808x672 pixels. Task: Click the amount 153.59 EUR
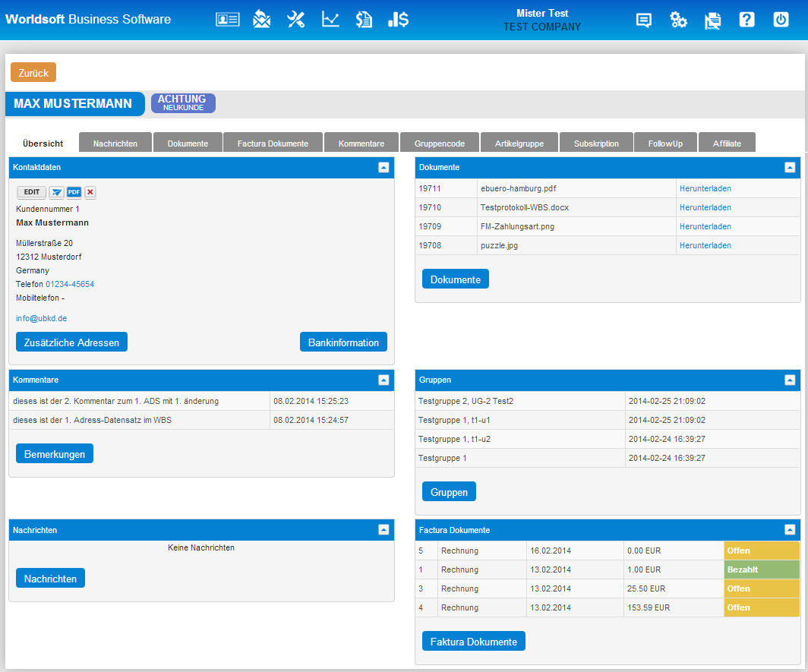pyautogui.click(x=649, y=607)
